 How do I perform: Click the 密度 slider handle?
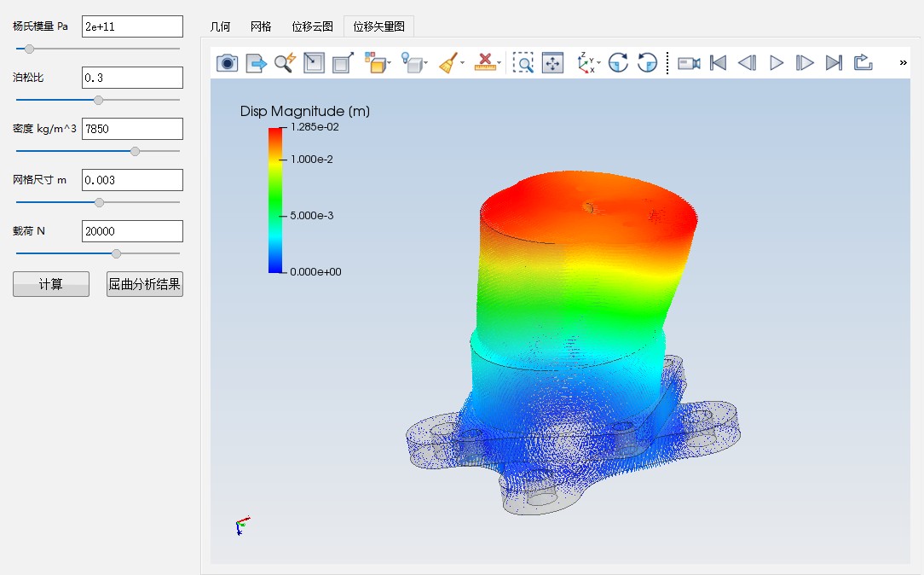pyautogui.click(x=135, y=152)
